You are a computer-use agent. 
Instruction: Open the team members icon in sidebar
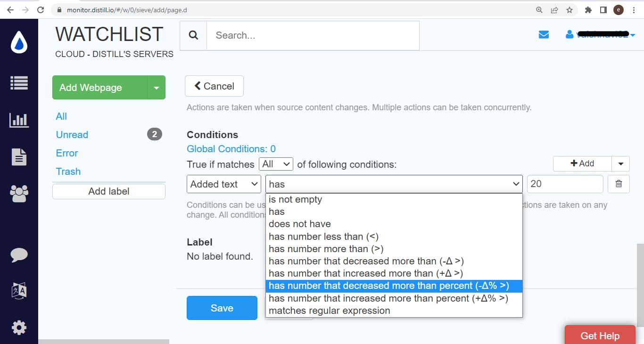tap(19, 193)
